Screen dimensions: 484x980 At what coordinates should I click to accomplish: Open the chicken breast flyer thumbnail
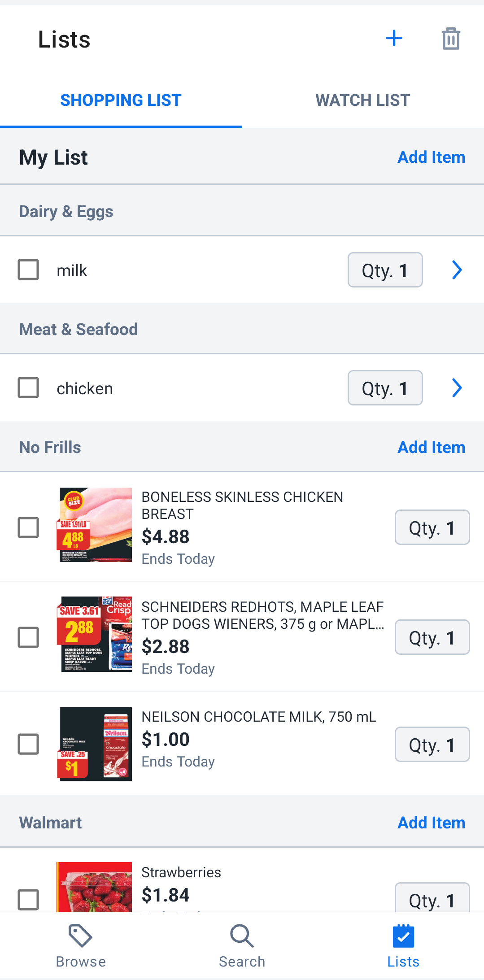point(95,525)
